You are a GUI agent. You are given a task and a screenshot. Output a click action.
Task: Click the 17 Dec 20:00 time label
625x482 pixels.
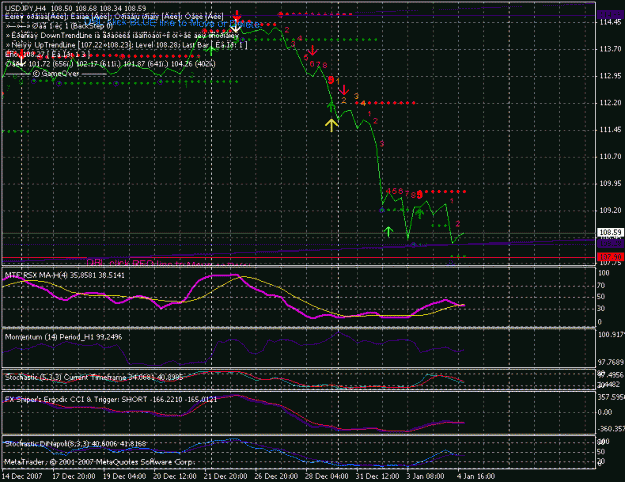(74, 476)
